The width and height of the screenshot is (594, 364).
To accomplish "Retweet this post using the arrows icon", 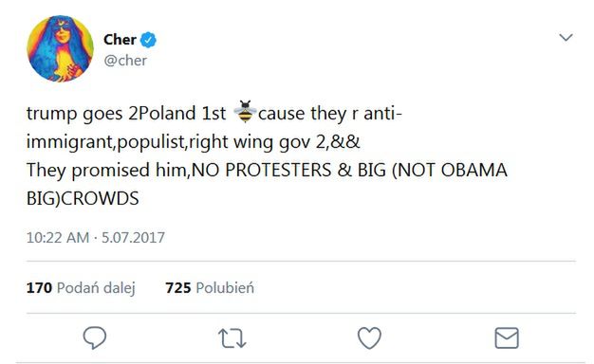I will click(x=232, y=337).
